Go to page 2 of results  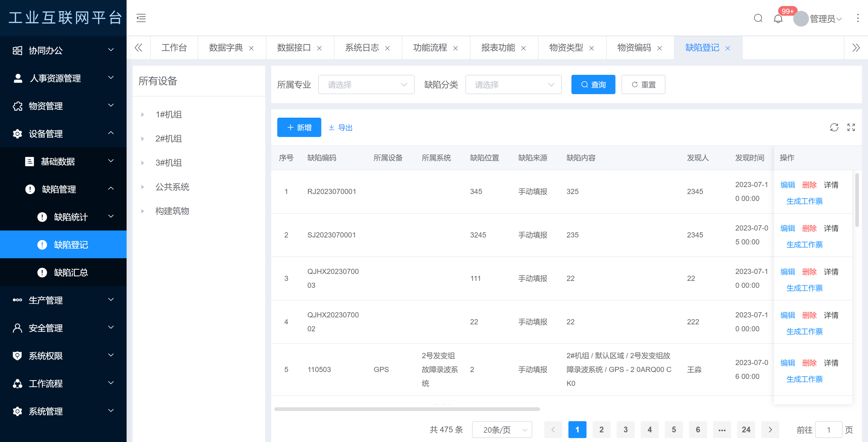coord(602,430)
